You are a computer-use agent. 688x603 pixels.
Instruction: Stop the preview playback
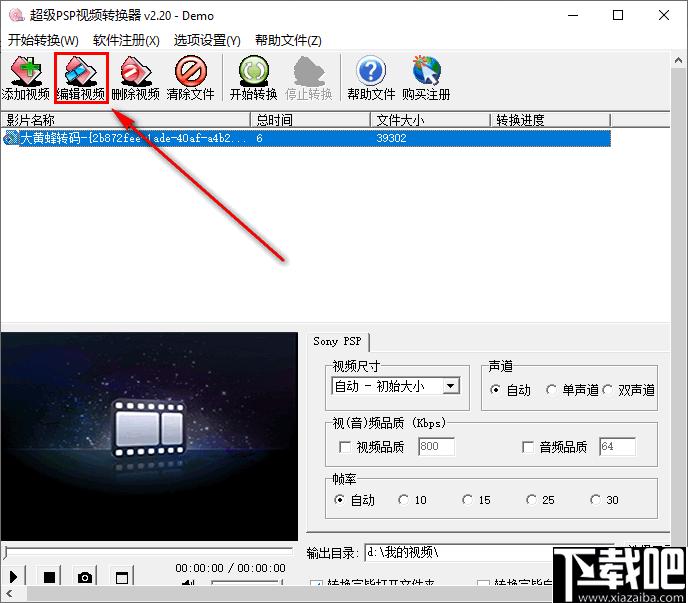49,577
